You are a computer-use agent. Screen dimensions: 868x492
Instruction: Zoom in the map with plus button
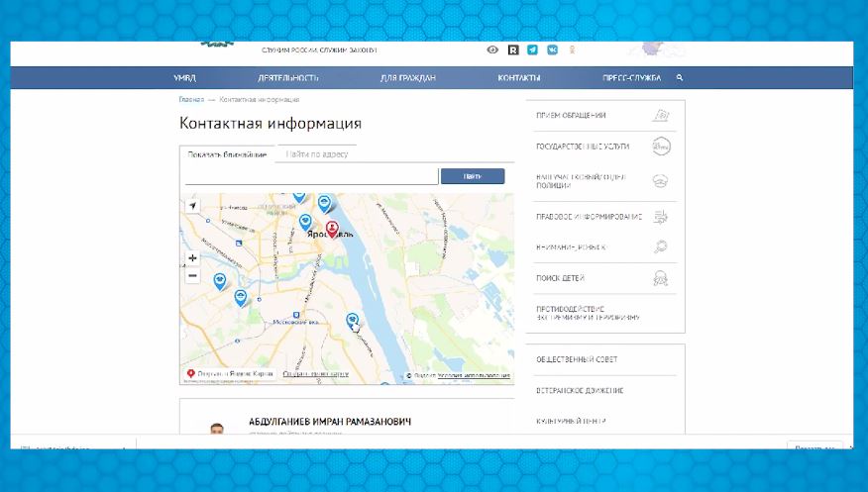click(192, 258)
